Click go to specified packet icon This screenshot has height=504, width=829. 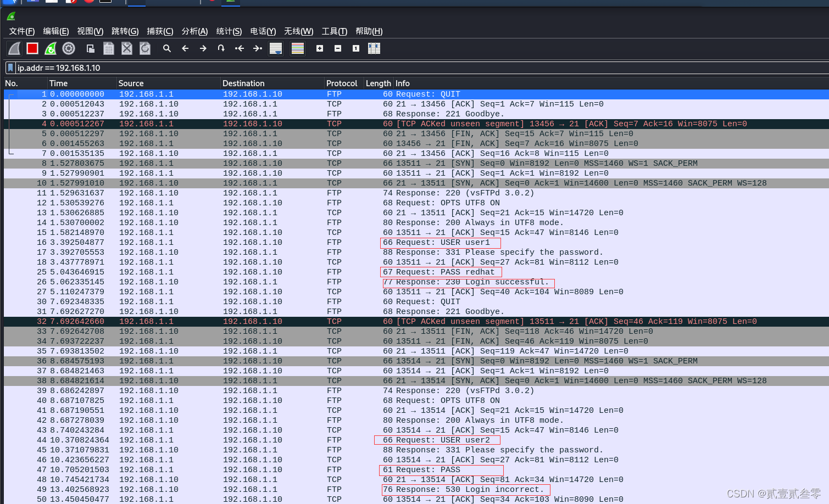pos(221,48)
